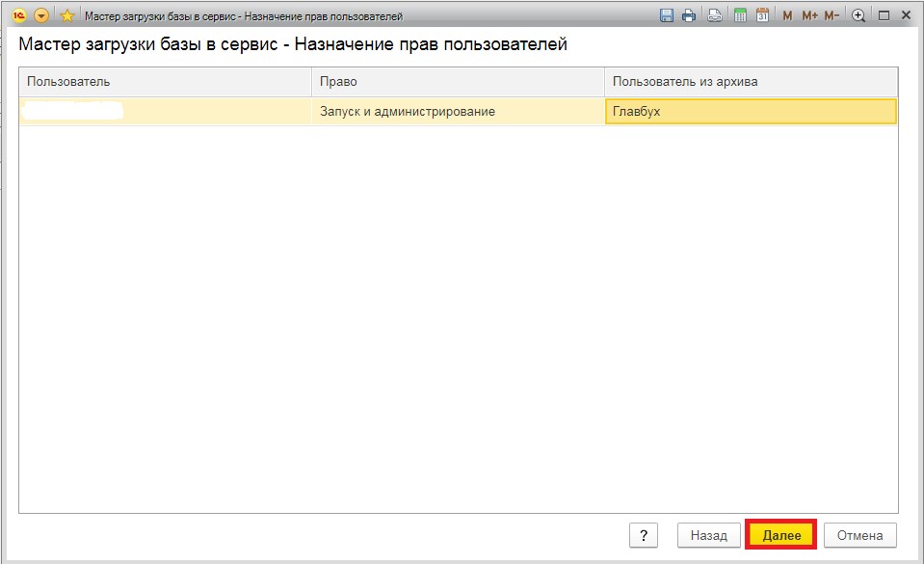Select the Запуск и администрирование cell

(458, 112)
